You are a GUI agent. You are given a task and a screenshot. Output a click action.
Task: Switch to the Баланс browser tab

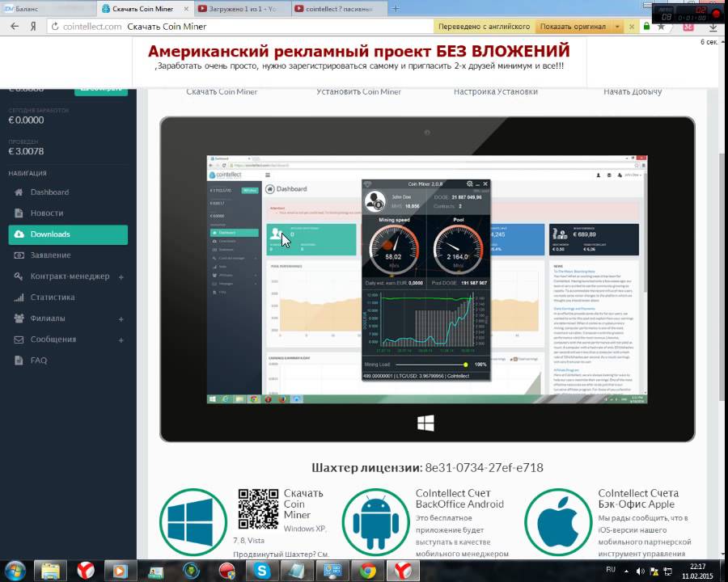coord(49,8)
